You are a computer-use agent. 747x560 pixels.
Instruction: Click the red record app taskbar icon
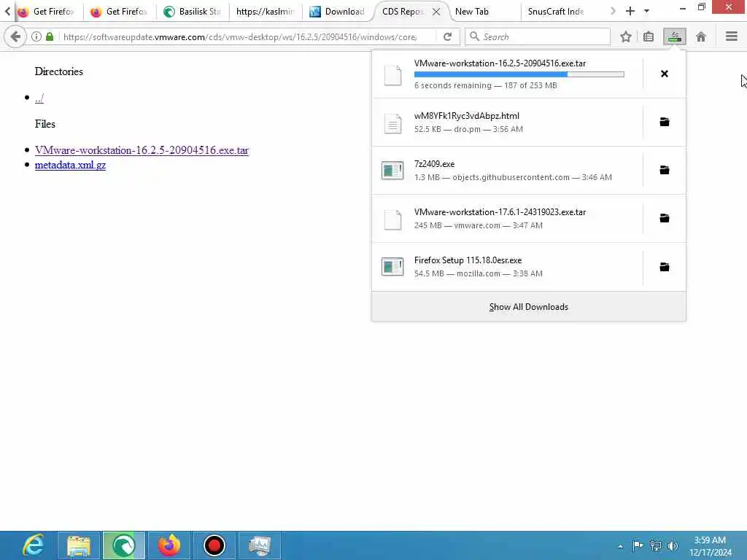point(214,545)
